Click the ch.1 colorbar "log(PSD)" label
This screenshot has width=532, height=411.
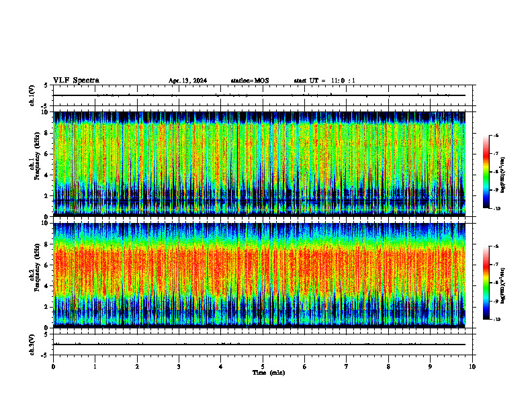(503, 175)
